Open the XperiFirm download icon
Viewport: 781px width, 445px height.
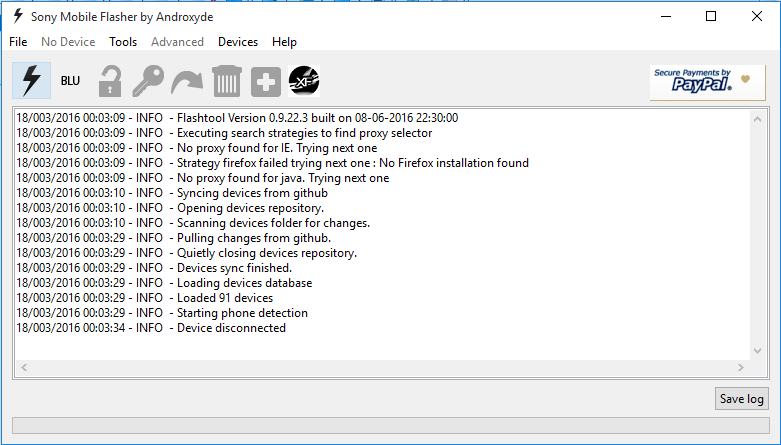pyautogui.click(x=304, y=81)
